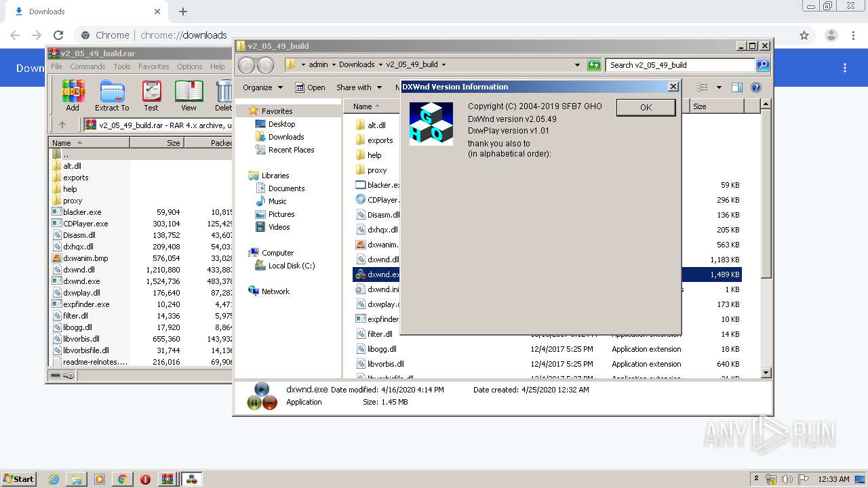868x488 pixels.
Task: Open WinRAR Commands menu
Action: (87, 66)
